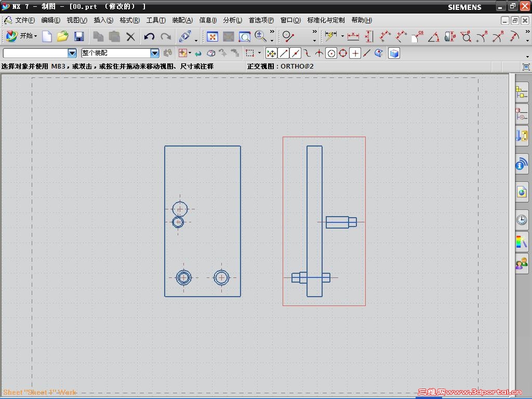Toggle control point snap
Image resolution: width=532 pixels, height=399 pixels.
tap(307, 54)
